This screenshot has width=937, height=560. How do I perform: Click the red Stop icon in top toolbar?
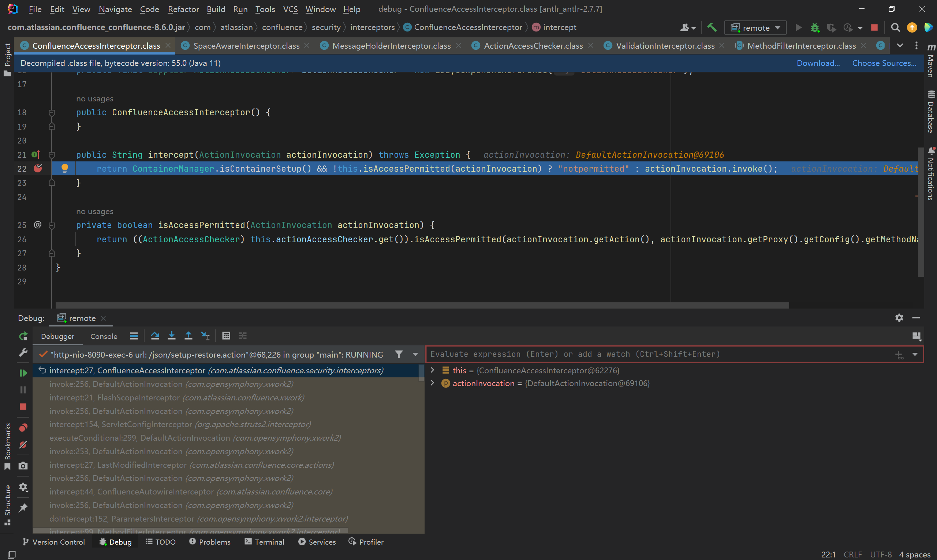pos(874,27)
